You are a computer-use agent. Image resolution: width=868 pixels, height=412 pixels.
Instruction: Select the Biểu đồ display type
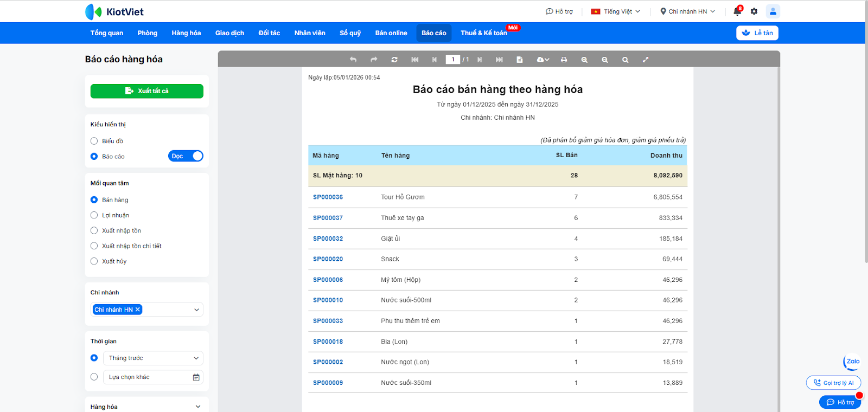click(x=94, y=141)
